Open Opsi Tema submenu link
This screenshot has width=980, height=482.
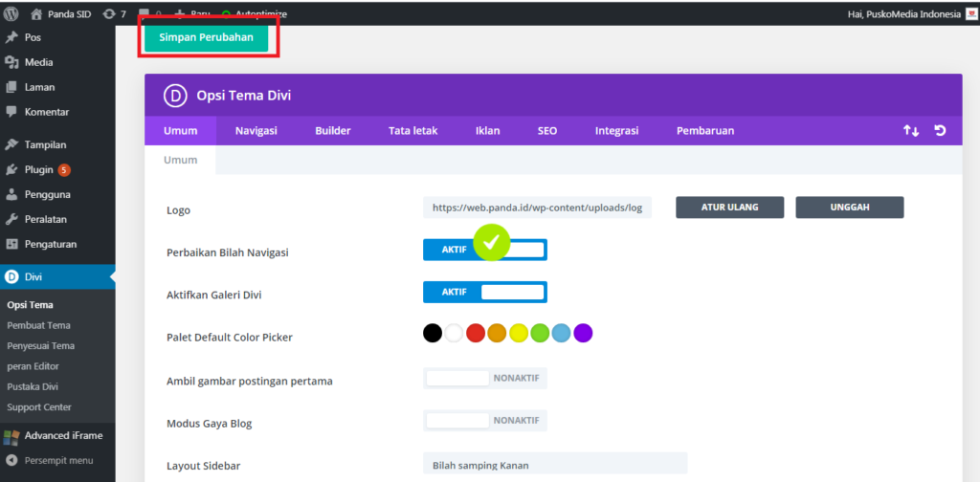tap(30, 305)
